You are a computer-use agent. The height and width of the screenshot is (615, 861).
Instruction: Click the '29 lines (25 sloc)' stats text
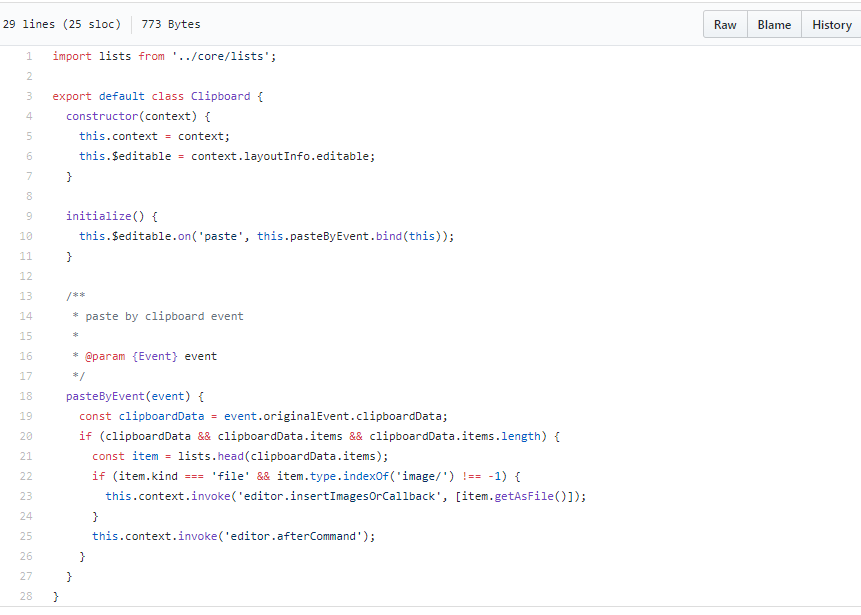[62, 24]
